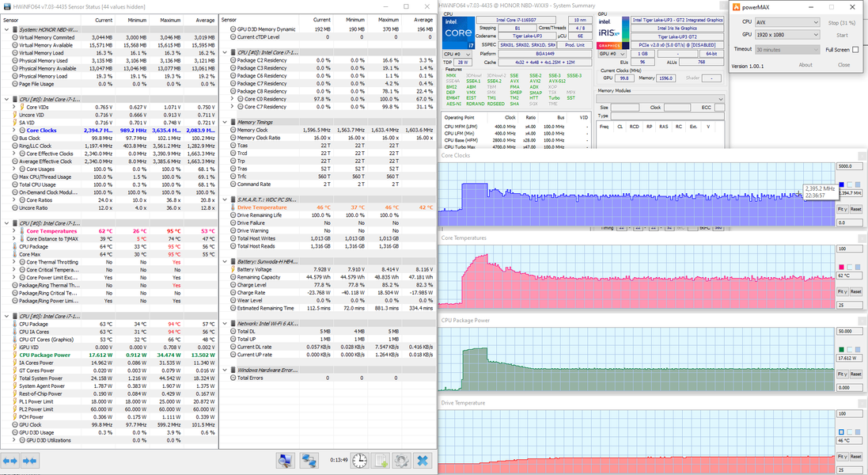
Task: Click the Reset button on Core Clocks graph
Action: tap(855, 209)
